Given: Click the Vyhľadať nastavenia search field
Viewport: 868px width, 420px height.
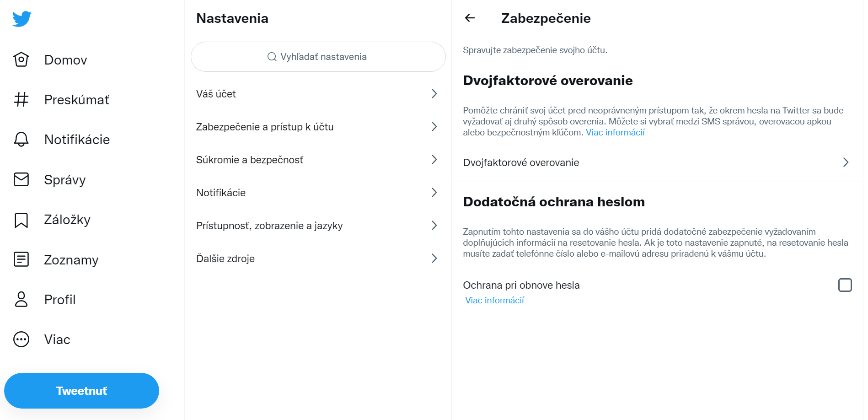Looking at the screenshot, I should [x=318, y=57].
